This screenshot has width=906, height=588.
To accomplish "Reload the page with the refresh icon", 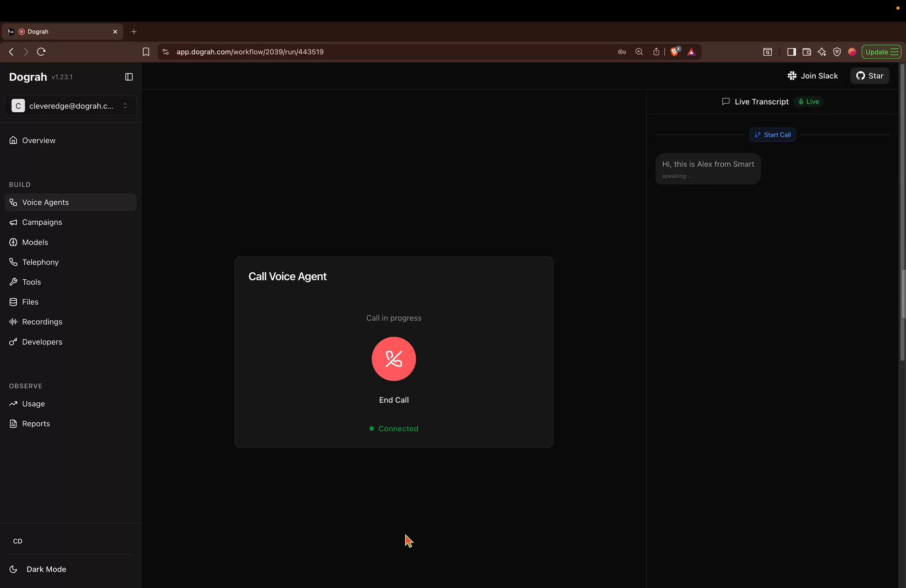I will click(41, 52).
